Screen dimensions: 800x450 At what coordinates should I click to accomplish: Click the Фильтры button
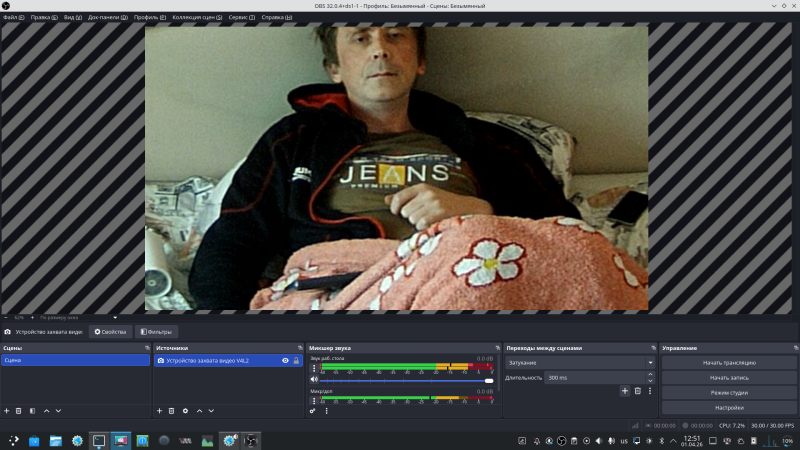[156, 331]
